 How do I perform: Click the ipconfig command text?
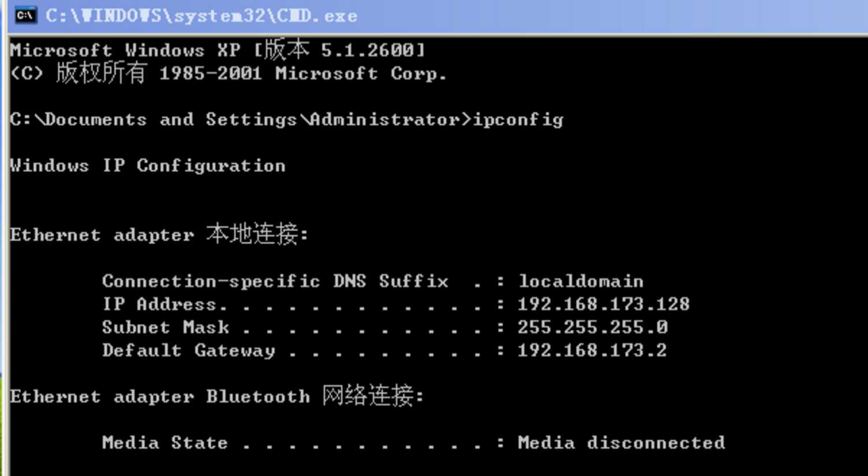pos(517,120)
